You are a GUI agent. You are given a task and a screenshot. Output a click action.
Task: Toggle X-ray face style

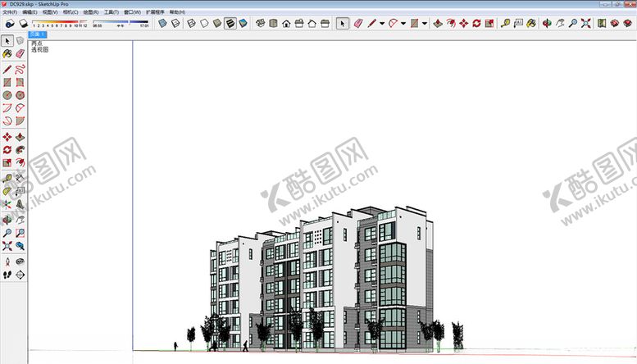click(164, 24)
